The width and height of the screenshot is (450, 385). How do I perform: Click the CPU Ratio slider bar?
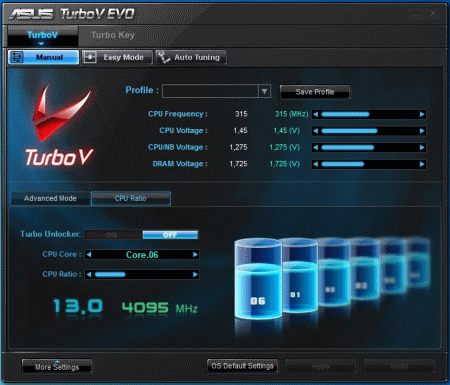pyautogui.click(x=142, y=274)
